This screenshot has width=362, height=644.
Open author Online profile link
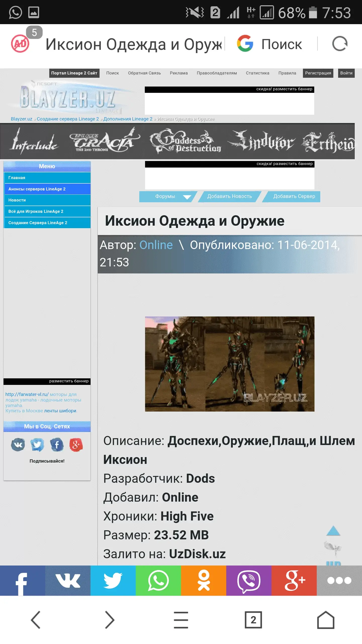pos(156,245)
